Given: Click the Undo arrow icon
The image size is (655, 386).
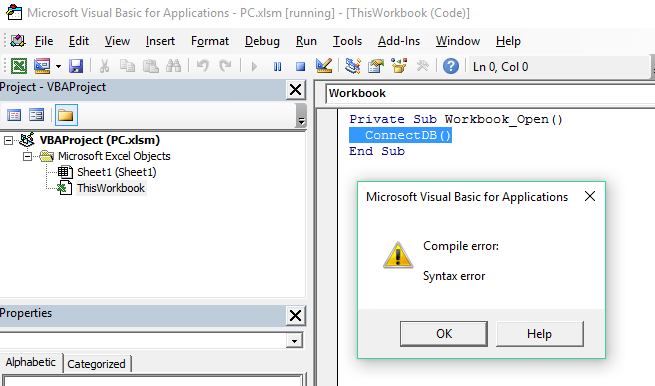Looking at the screenshot, I should 203,66.
